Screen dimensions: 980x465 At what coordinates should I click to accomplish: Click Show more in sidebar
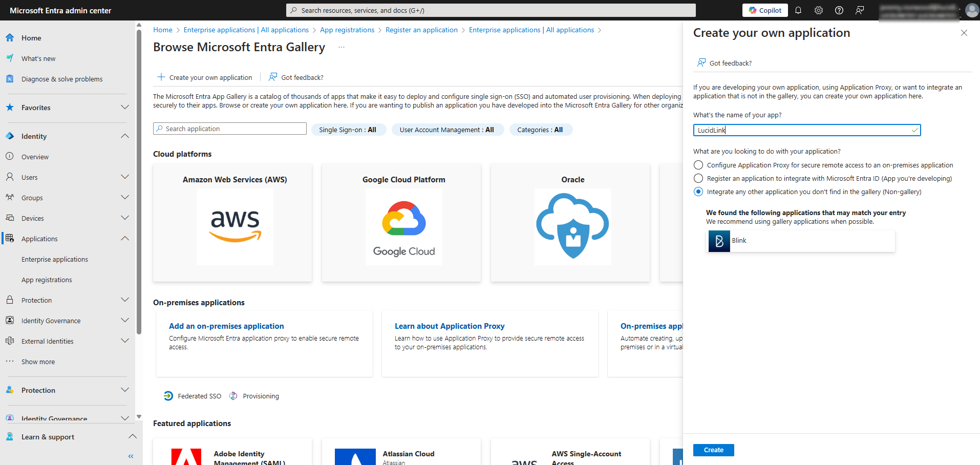38,362
